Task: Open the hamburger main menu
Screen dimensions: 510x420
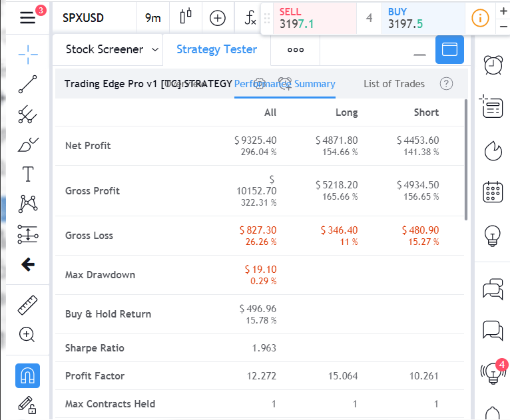Action: coord(27,17)
